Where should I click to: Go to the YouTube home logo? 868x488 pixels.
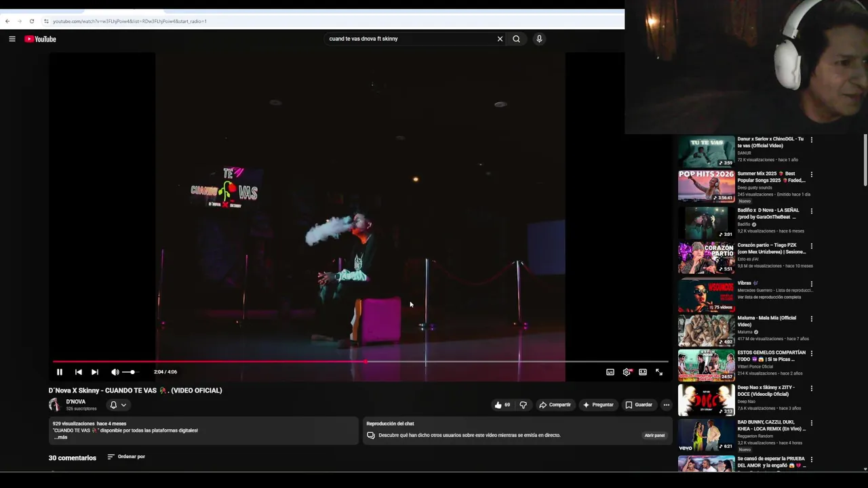click(40, 39)
